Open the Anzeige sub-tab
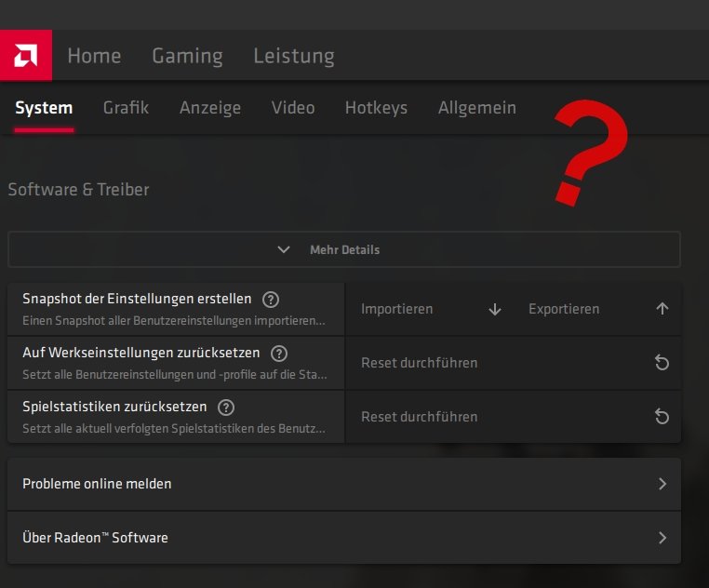 click(210, 108)
